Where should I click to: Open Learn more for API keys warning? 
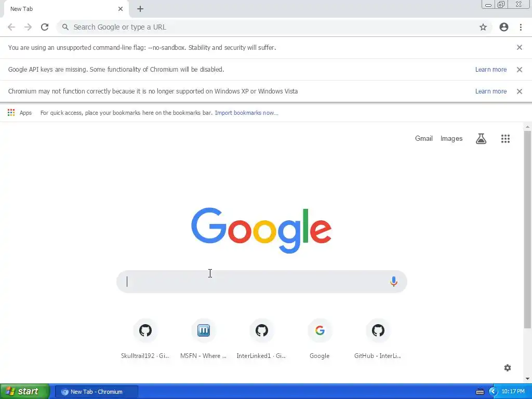[x=491, y=70]
